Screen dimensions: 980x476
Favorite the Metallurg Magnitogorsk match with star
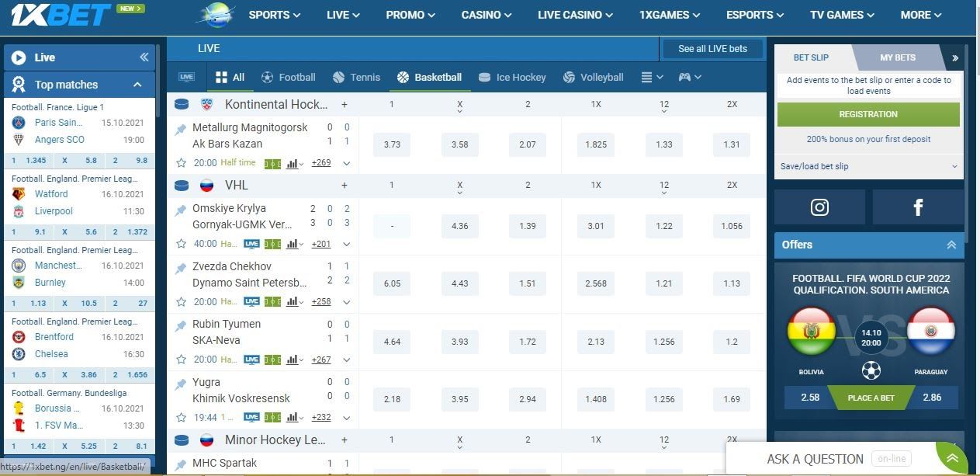[181, 163]
